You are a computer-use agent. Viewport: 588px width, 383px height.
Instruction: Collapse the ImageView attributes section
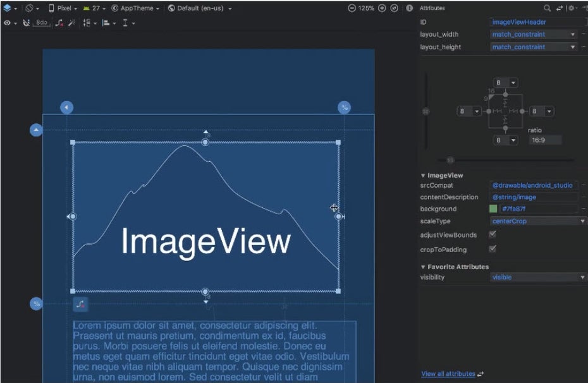pos(423,176)
